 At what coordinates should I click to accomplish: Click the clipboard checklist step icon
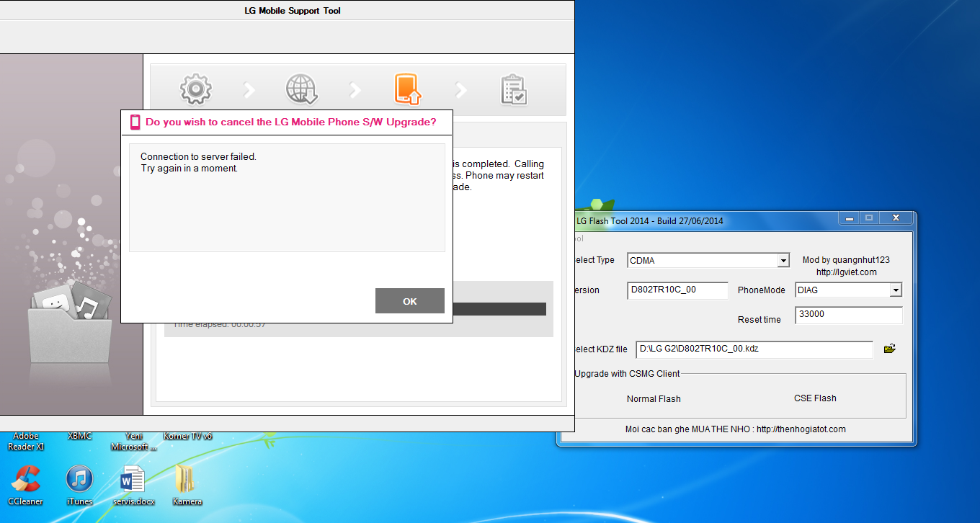coord(514,89)
